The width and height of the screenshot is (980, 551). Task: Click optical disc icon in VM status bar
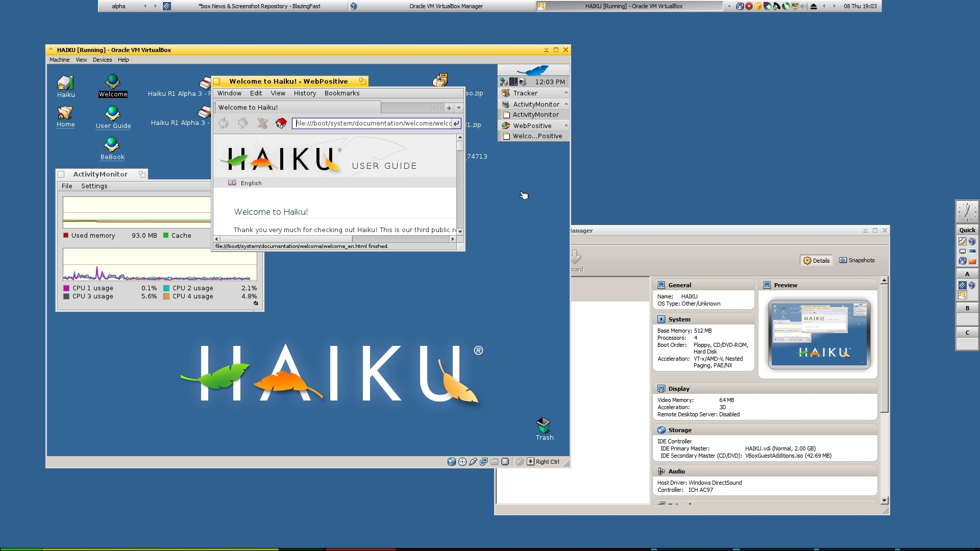tap(462, 462)
